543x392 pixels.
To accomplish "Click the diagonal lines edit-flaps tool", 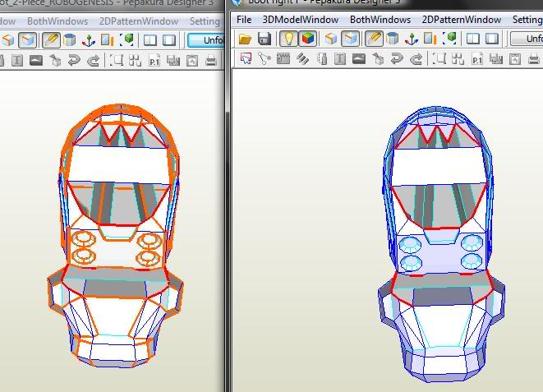I will pos(302,59).
